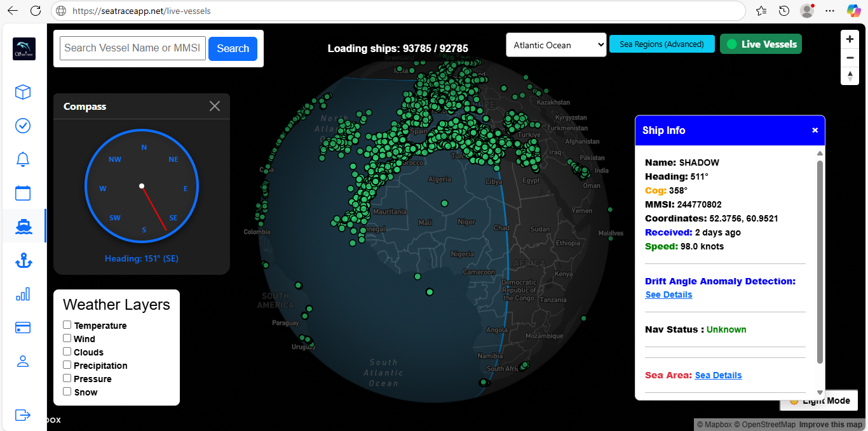The height and width of the screenshot is (431, 868).
Task: Reset map bearing to north
Action: coord(850,76)
